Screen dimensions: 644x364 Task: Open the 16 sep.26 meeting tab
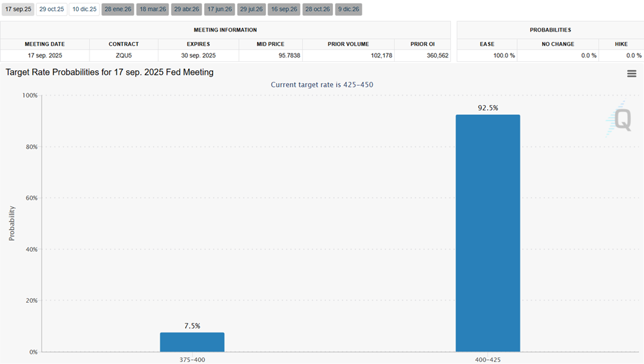(284, 10)
